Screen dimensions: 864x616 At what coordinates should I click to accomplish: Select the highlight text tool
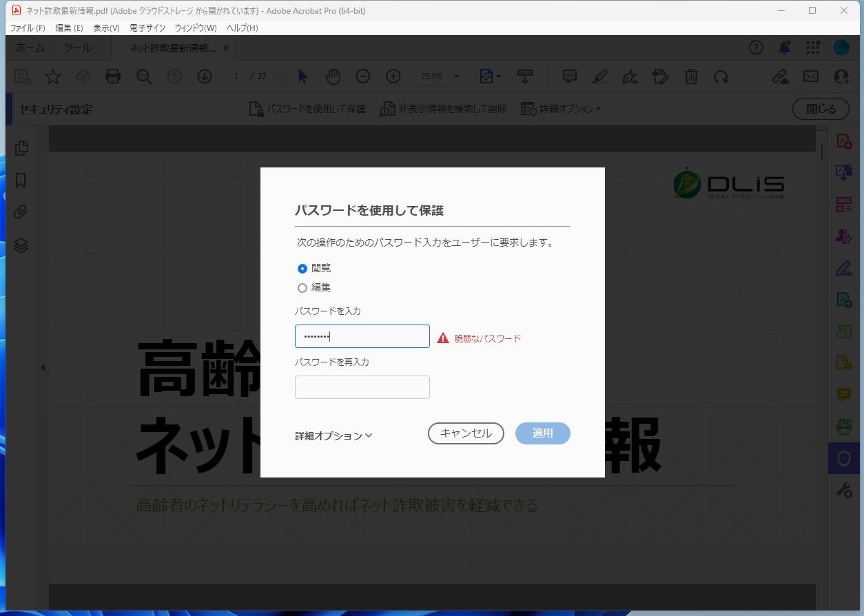[599, 76]
